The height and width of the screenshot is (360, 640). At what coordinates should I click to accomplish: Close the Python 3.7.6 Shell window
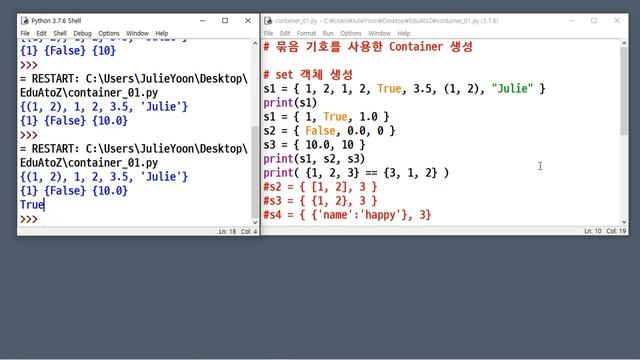(248, 20)
